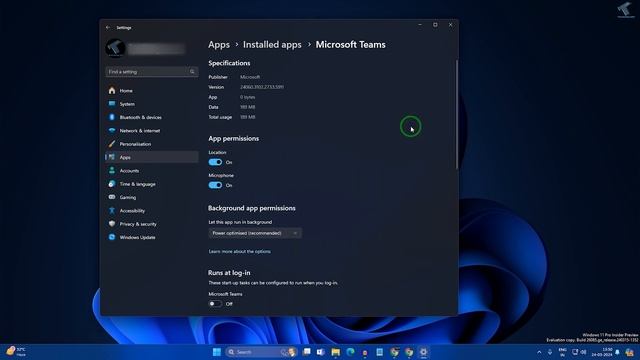Show hidden system tray icons
The image size is (640, 360).
[x=539, y=352]
